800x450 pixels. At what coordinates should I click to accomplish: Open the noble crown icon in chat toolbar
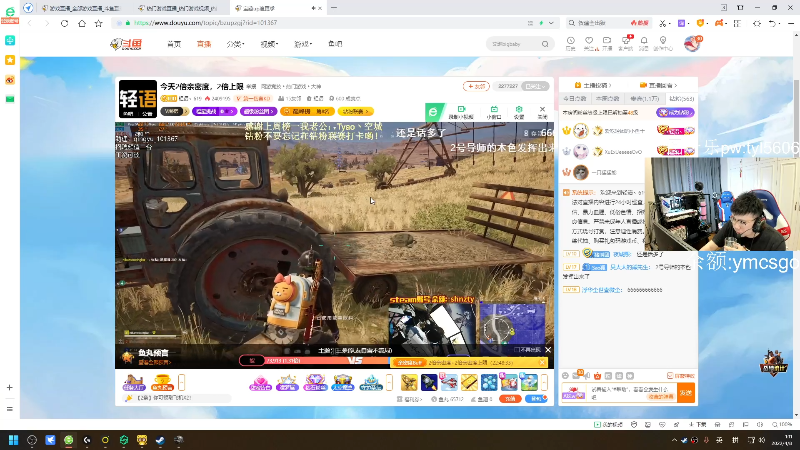(x=597, y=376)
